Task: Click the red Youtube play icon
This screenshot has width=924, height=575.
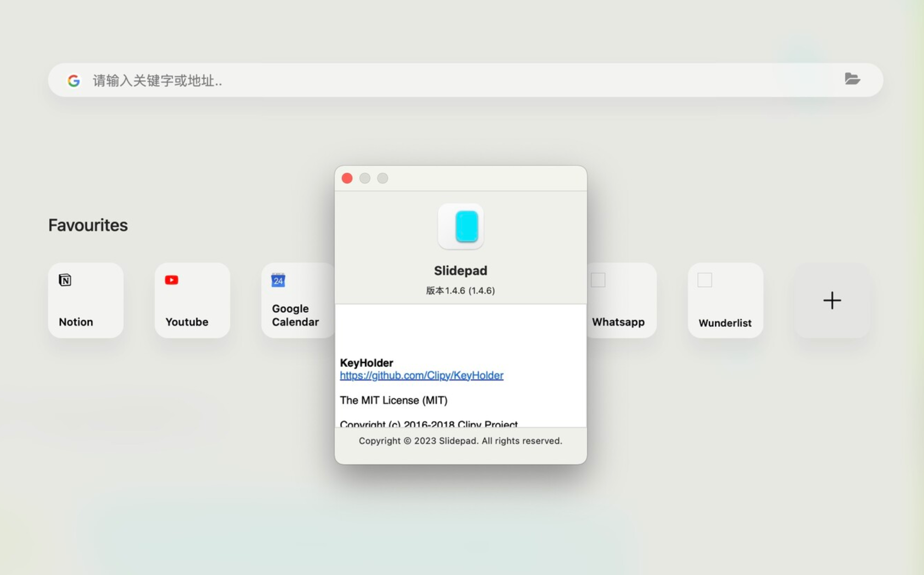Action: point(171,280)
